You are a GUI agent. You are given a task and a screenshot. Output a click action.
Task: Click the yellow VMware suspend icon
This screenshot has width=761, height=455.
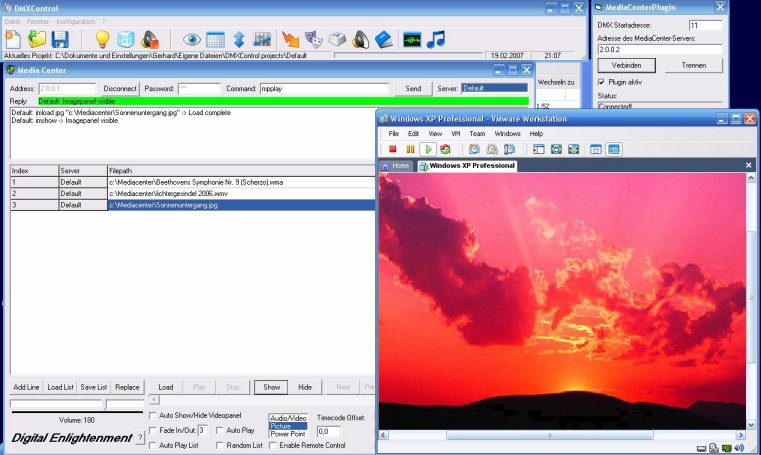410,149
